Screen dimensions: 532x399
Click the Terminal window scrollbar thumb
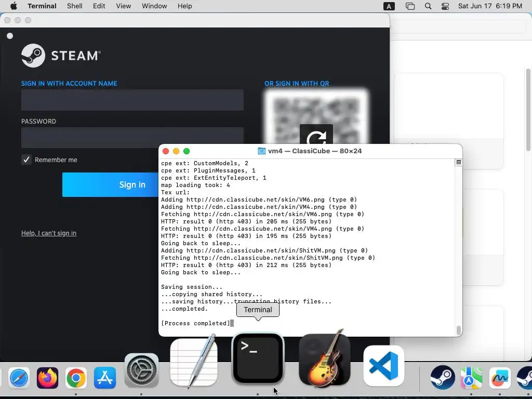[x=459, y=330]
